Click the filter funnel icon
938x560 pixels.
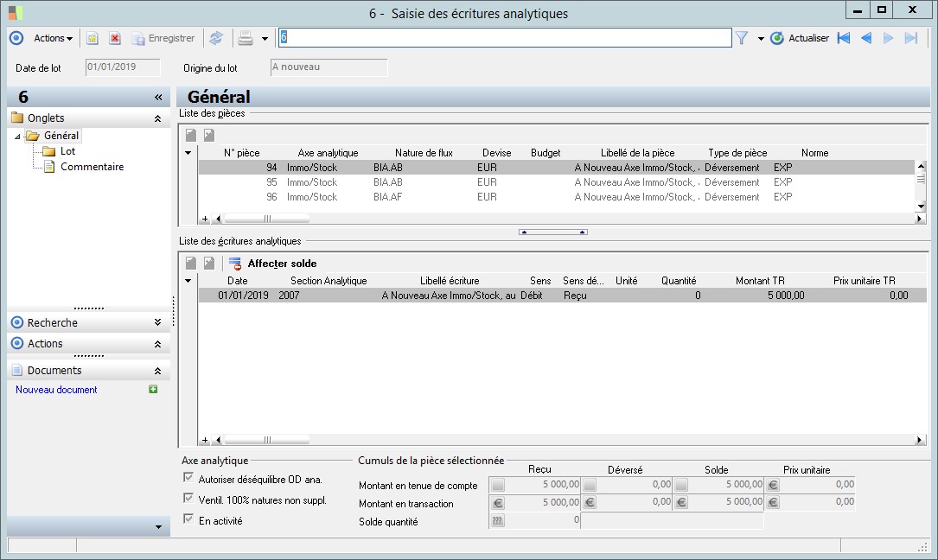742,38
